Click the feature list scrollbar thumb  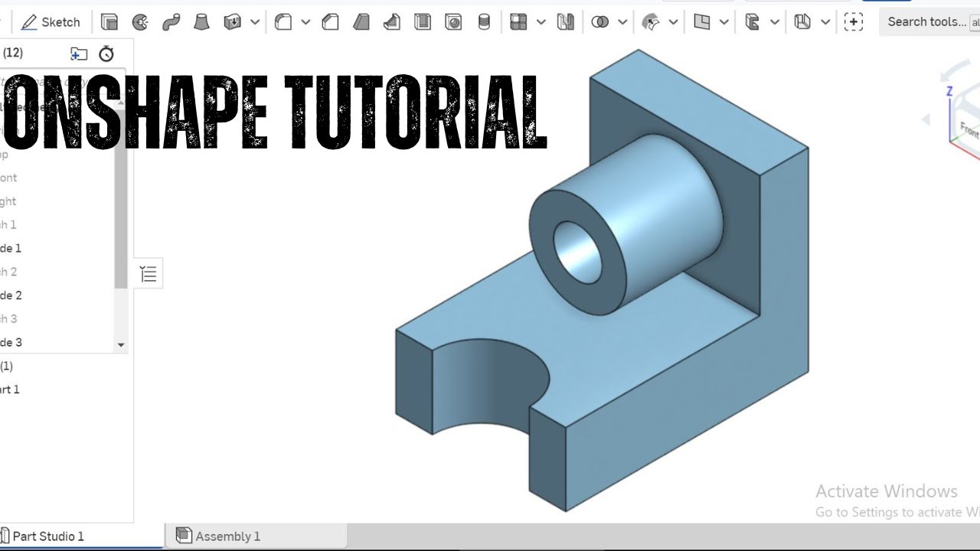(x=120, y=199)
